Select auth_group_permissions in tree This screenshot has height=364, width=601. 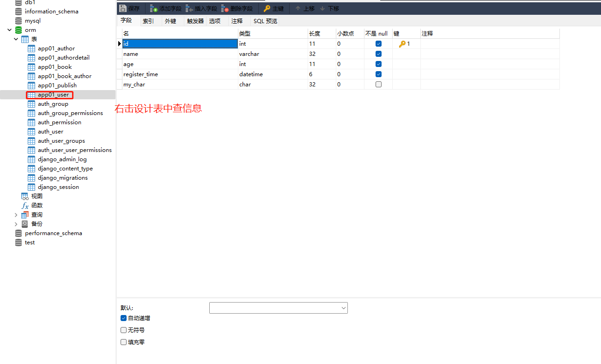70,113
